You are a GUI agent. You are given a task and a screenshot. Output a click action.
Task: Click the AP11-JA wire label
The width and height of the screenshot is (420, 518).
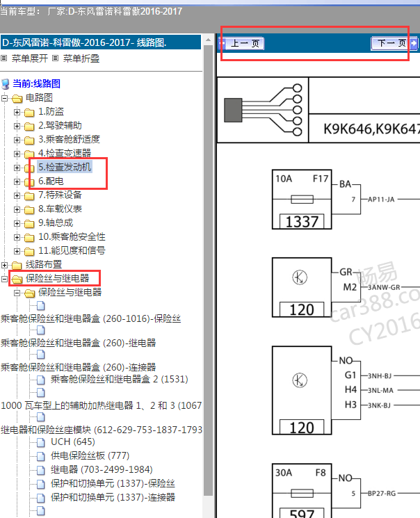tap(381, 200)
